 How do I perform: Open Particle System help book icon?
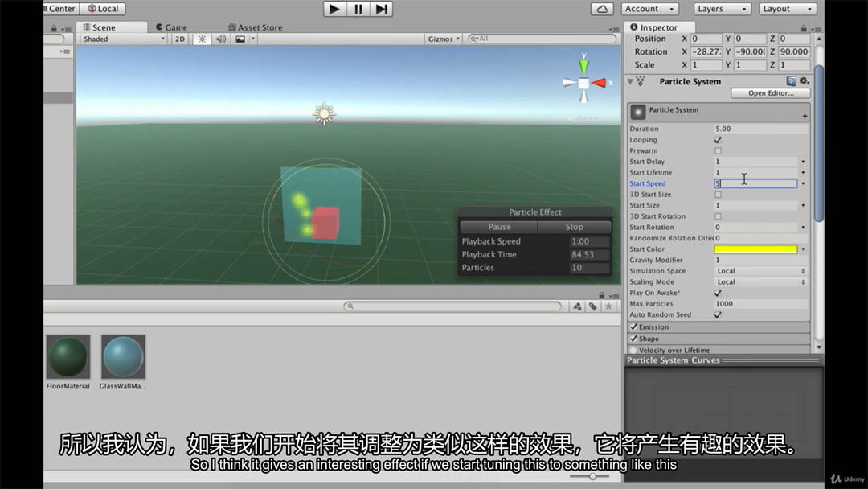tap(792, 81)
